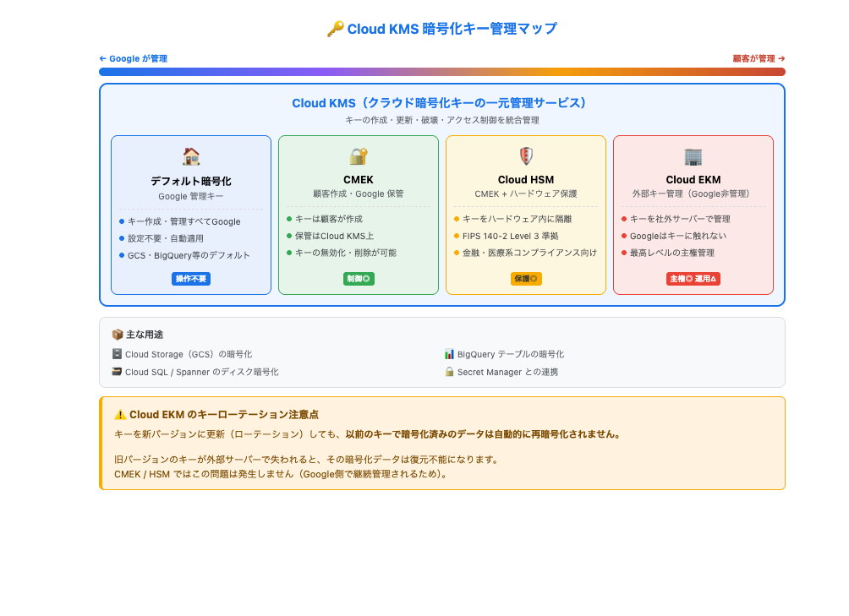Click the gradient management spectrum bar
Viewport: 849px width, 616px height.
tap(441, 72)
